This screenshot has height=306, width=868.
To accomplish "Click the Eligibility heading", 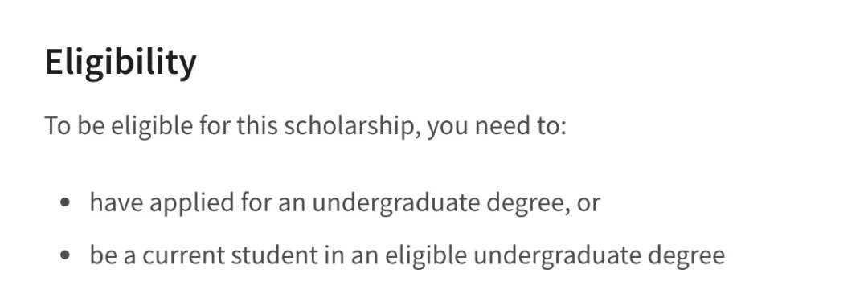I will coord(121,63).
